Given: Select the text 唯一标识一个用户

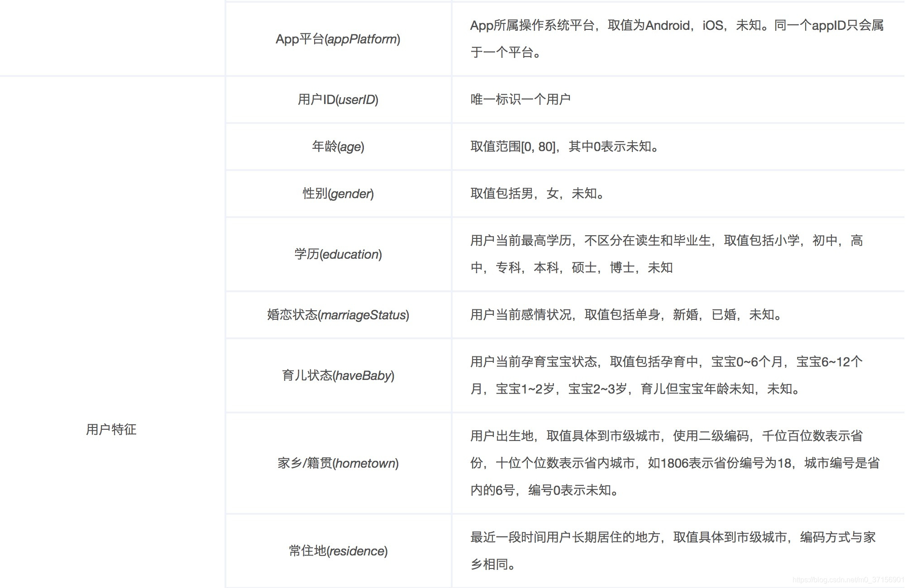Looking at the screenshot, I should [x=521, y=100].
